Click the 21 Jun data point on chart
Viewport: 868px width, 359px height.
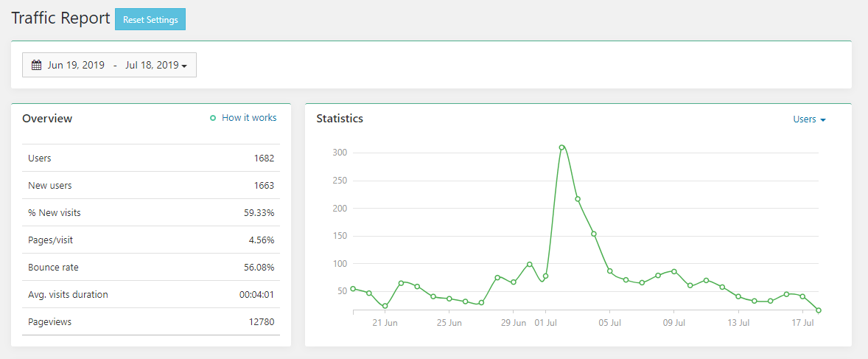coord(385,306)
